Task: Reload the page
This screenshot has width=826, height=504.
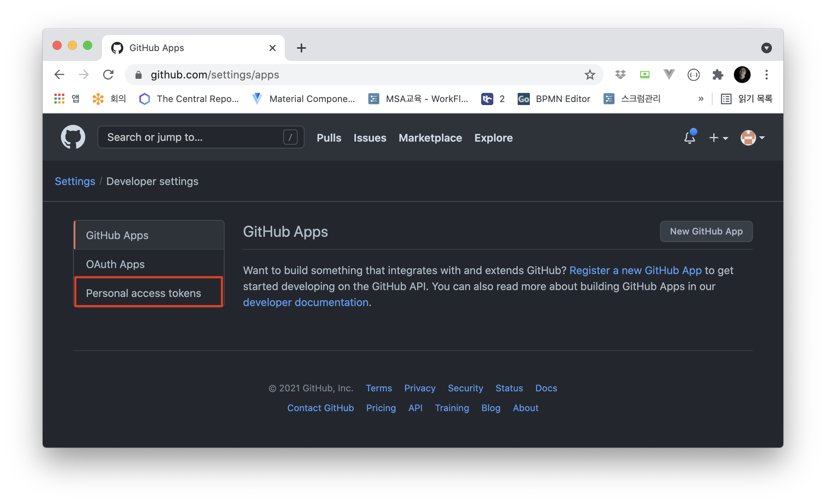Action: (x=108, y=75)
